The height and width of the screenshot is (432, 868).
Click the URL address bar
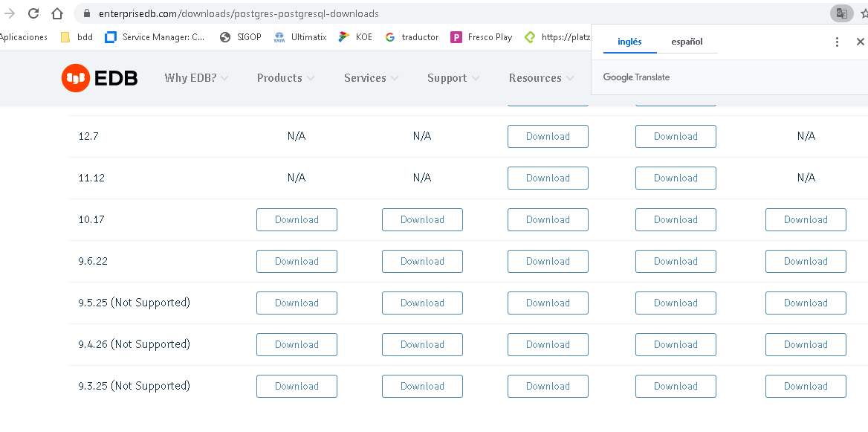pyautogui.click(x=446, y=13)
